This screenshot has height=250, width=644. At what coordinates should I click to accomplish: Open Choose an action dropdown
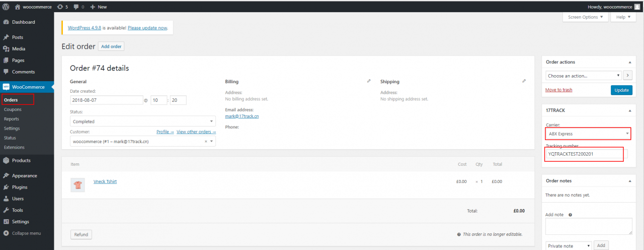click(x=584, y=76)
